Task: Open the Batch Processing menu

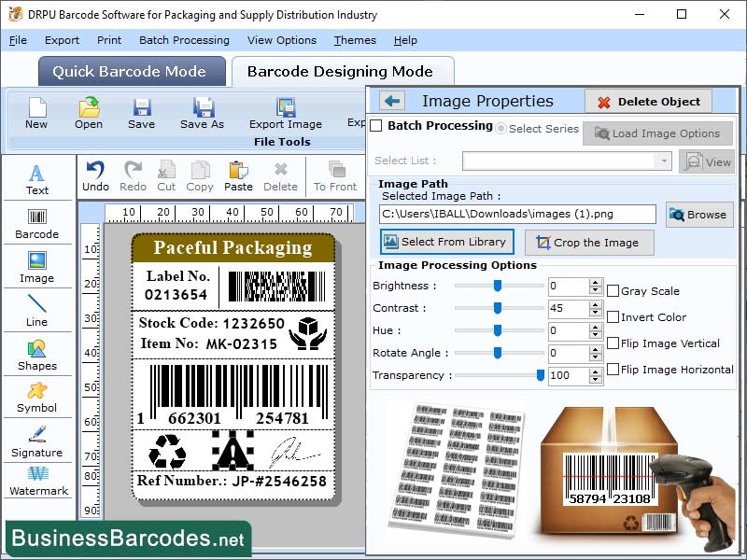Action: (x=184, y=40)
